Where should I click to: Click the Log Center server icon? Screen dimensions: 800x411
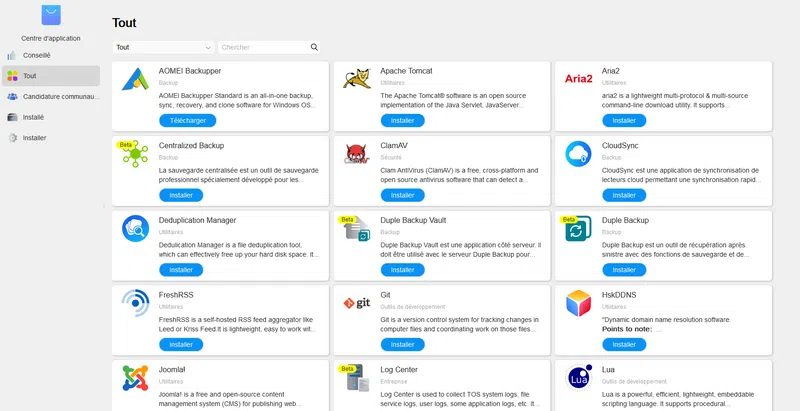click(358, 378)
